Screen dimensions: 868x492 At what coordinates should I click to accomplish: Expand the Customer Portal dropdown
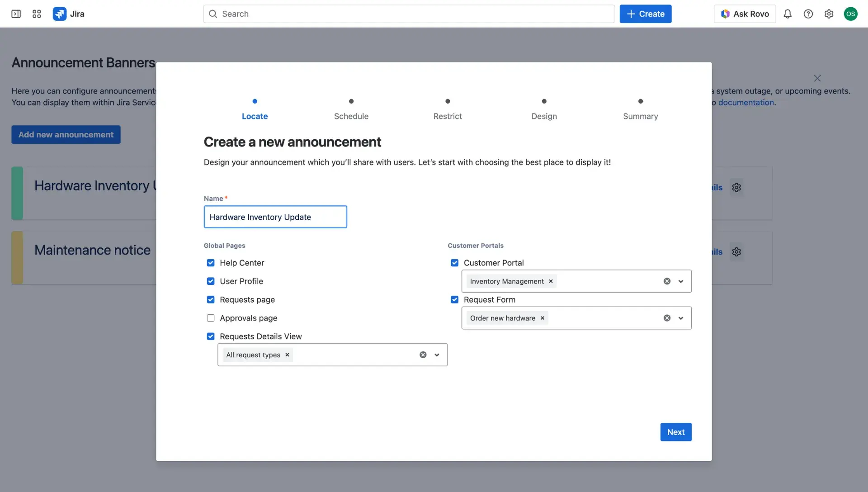pos(680,281)
